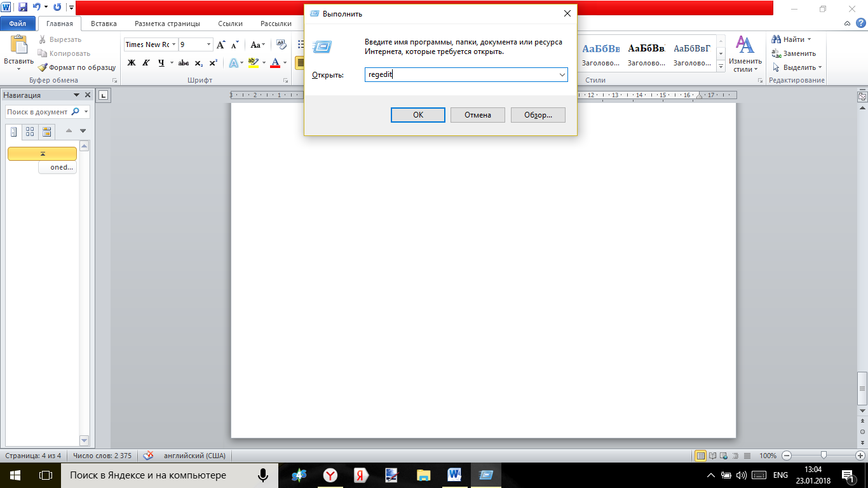
Task: Open the font size dropdown
Action: 208,44
